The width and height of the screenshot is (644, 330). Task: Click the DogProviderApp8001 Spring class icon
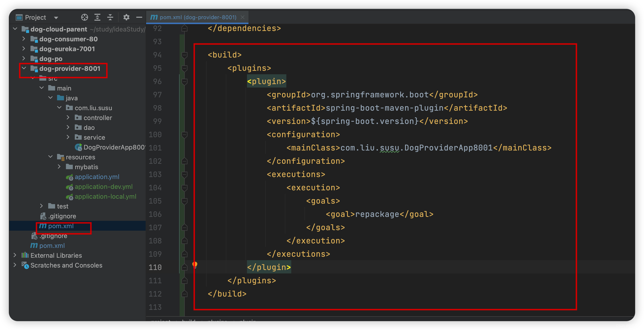pos(78,147)
